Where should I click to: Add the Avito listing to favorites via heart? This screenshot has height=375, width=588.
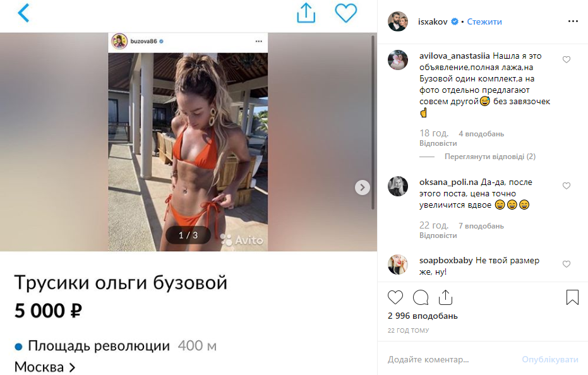coord(345,13)
